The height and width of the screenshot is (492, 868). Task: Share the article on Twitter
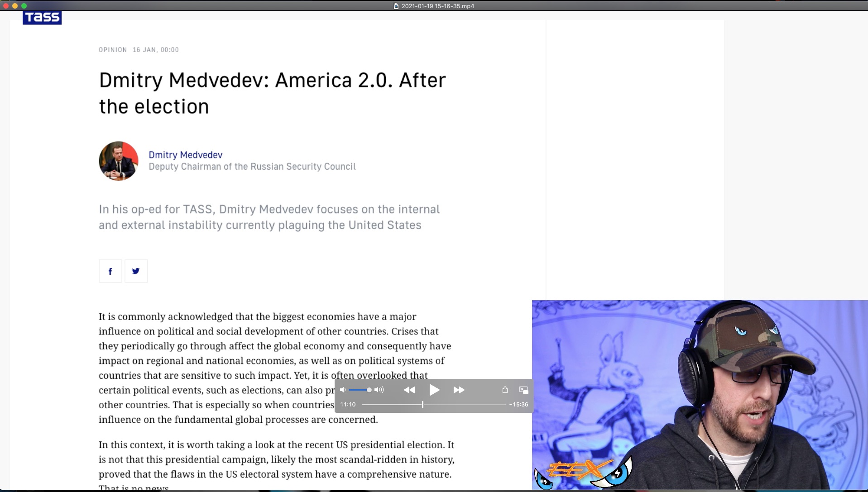136,271
